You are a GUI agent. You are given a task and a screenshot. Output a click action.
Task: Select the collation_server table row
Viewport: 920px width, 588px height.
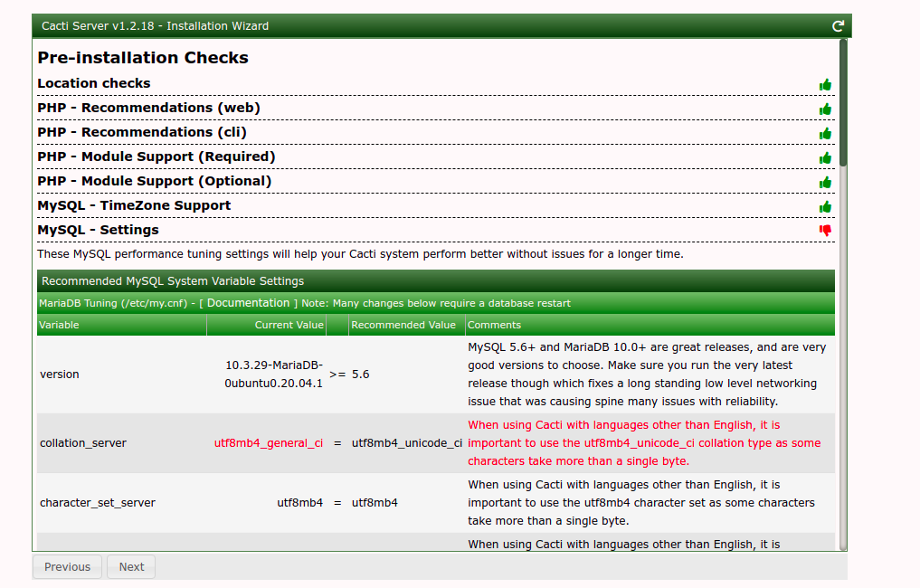point(83,443)
